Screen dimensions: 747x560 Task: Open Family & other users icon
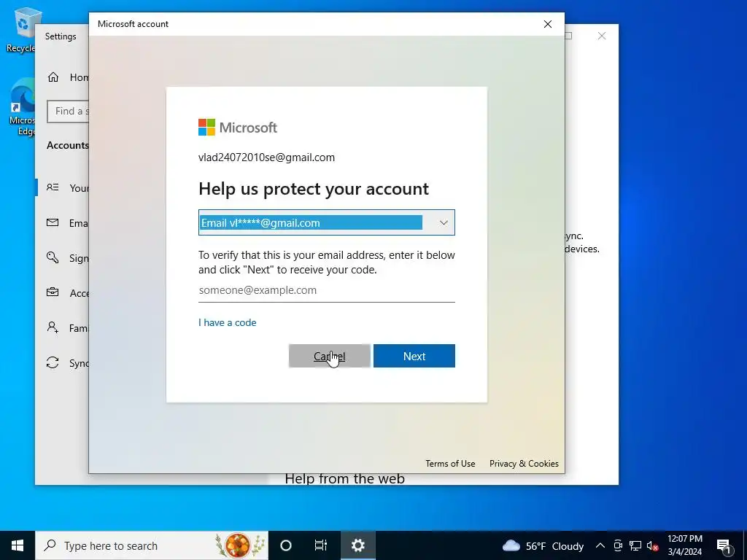point(53,327)
